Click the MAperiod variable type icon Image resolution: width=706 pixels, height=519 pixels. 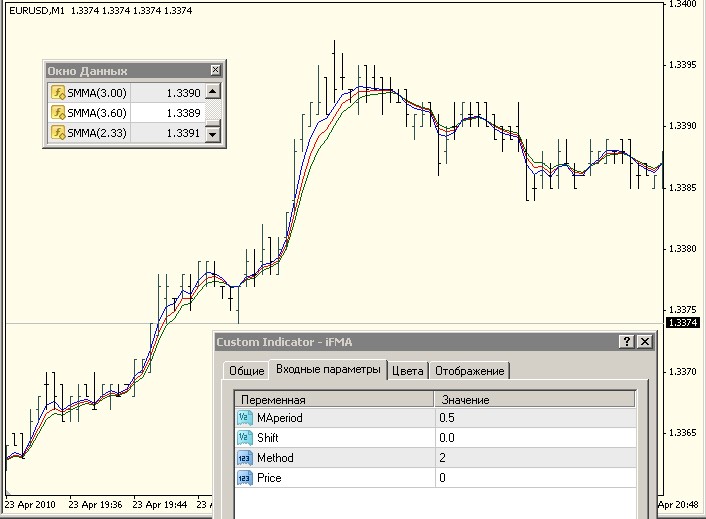coord(245,417)
